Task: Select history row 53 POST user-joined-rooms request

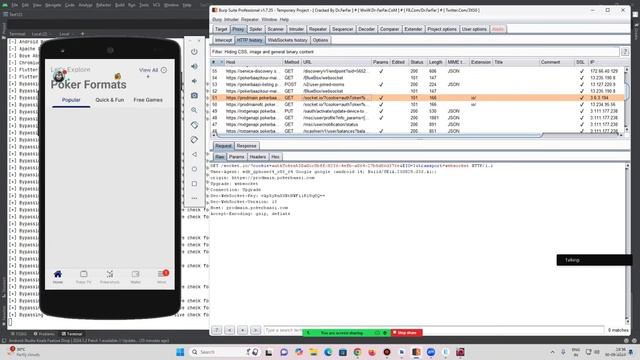Action: coord(416,84)
